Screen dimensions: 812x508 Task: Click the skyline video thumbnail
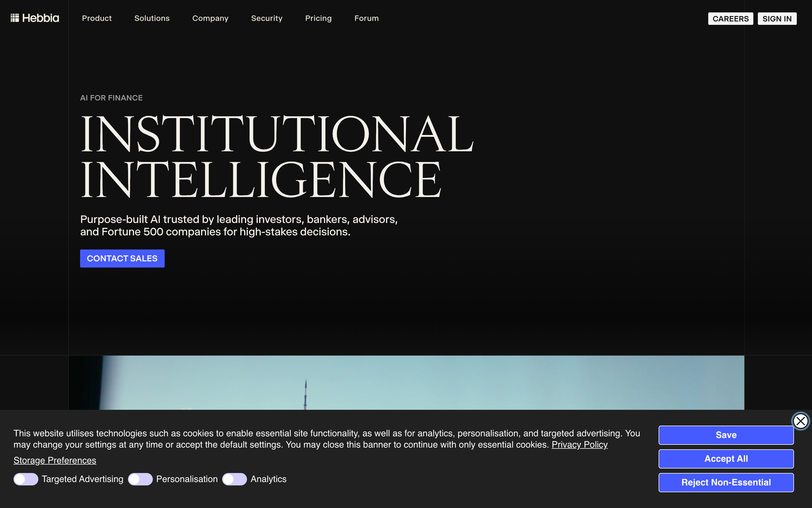pos(406,383)
